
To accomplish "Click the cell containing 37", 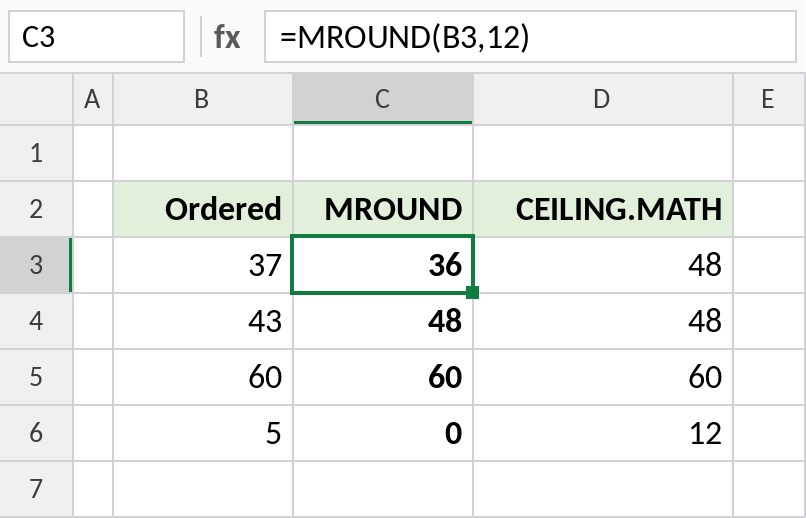I will click(203, 265).
